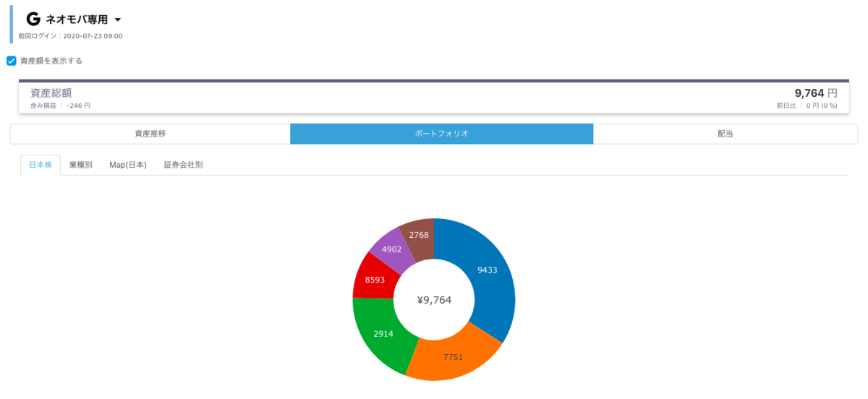Viewport: 868px width, 399px height.
Task: Click the blue 9433 donut segment
Action: [487, 270]
